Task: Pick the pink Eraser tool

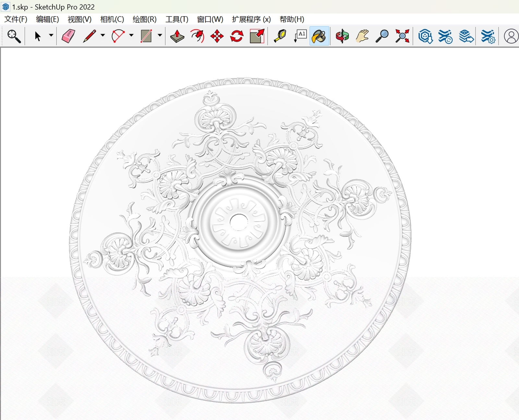Action: [x=68, y=36]
